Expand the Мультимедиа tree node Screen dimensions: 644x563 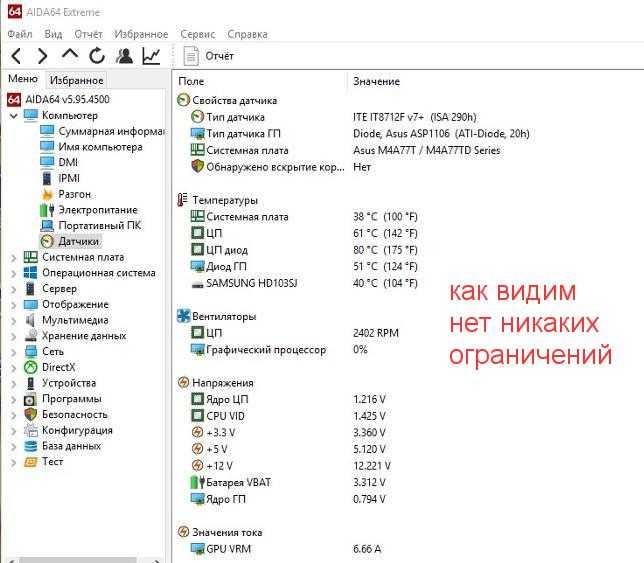pos(14,321)
